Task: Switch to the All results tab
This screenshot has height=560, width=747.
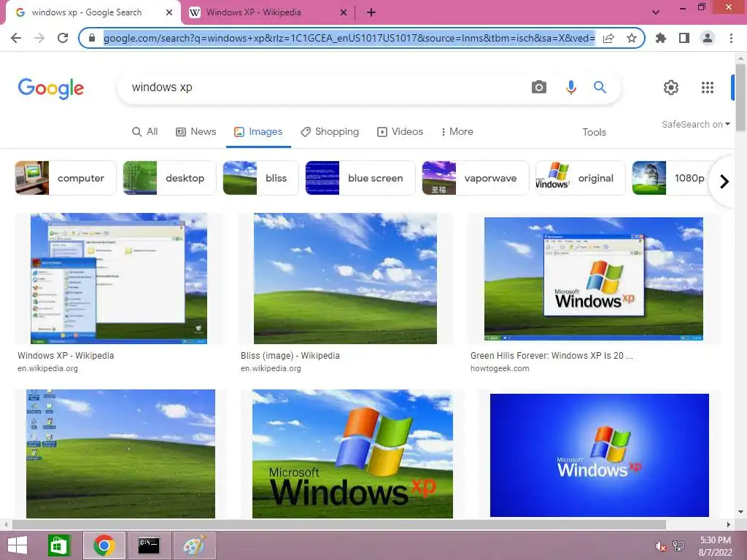Action: [145, 131]
